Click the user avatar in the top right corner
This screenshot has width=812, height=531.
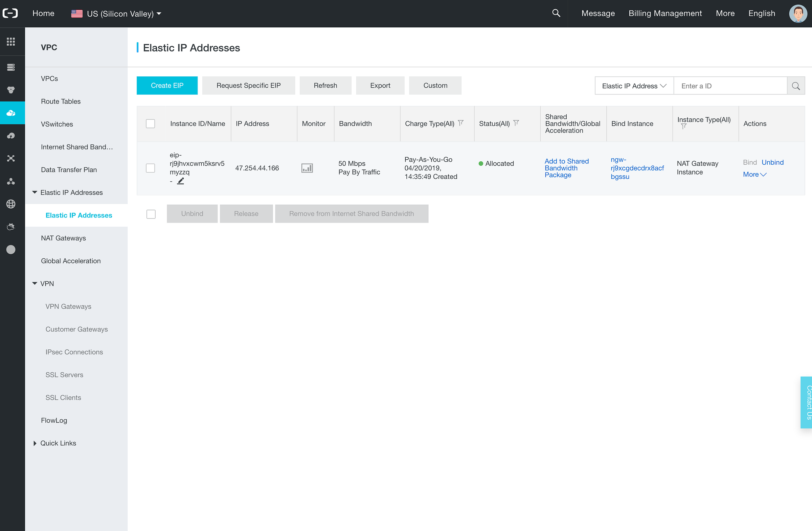[798, 14]
